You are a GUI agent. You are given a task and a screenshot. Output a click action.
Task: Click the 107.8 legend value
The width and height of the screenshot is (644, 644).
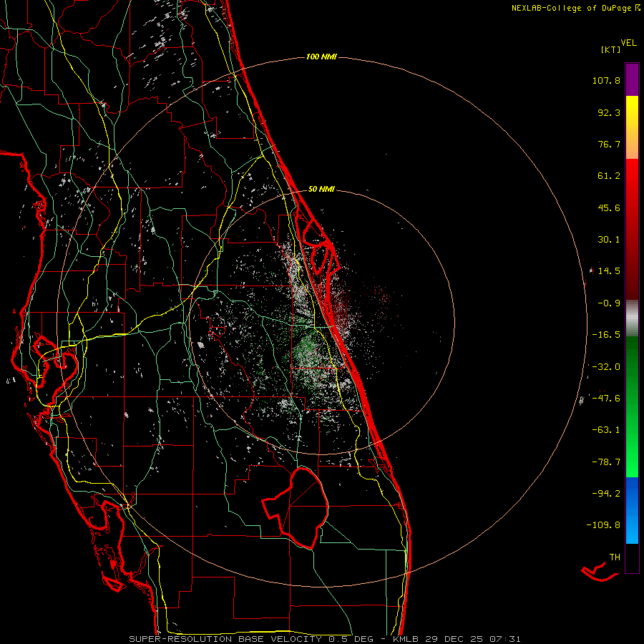pos(606,80)
